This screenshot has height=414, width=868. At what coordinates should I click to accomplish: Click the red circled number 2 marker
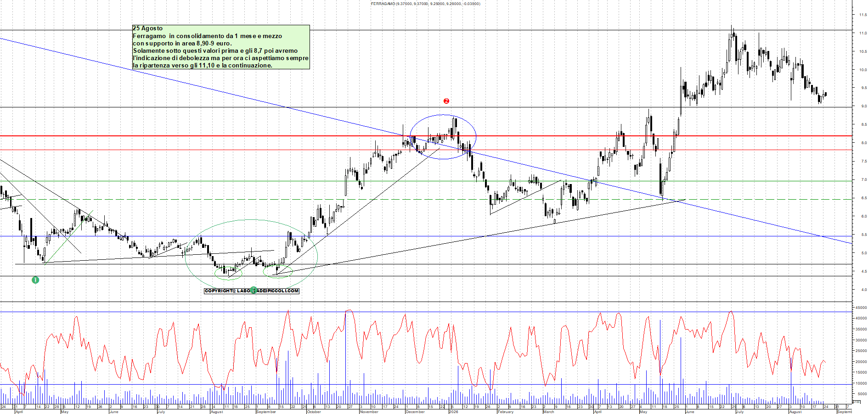446,101
